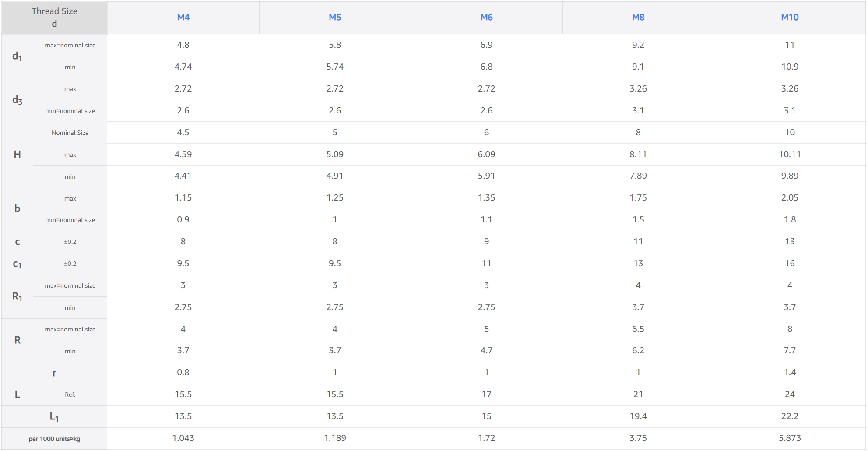The image size is (868, 451).
Task: Click the M8 R max value 6.5
Action: click(x=638, y=329)
